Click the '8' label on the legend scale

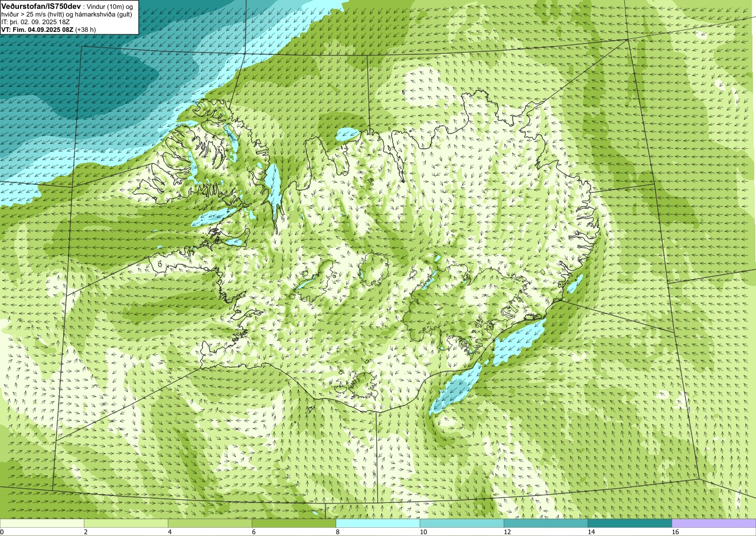point(338,532)
